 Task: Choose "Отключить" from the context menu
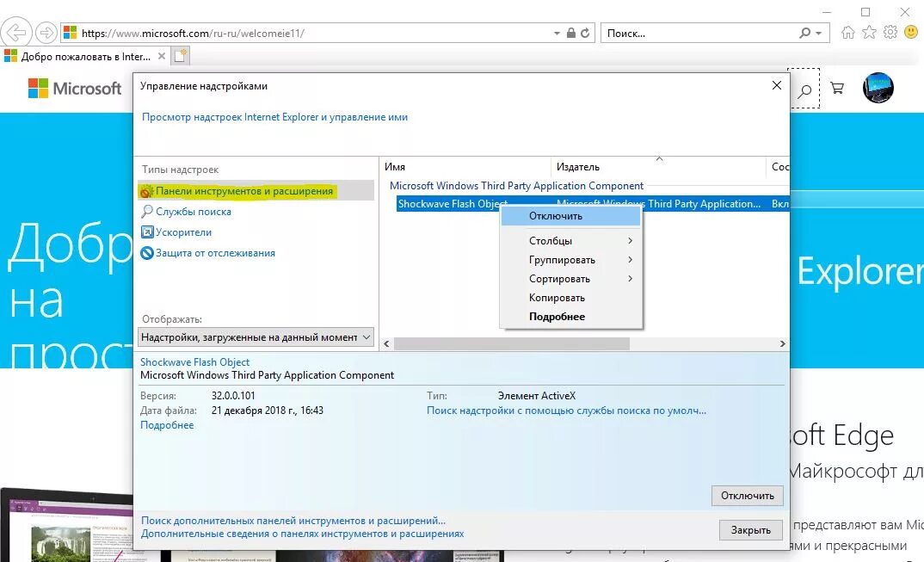[554, 216]
